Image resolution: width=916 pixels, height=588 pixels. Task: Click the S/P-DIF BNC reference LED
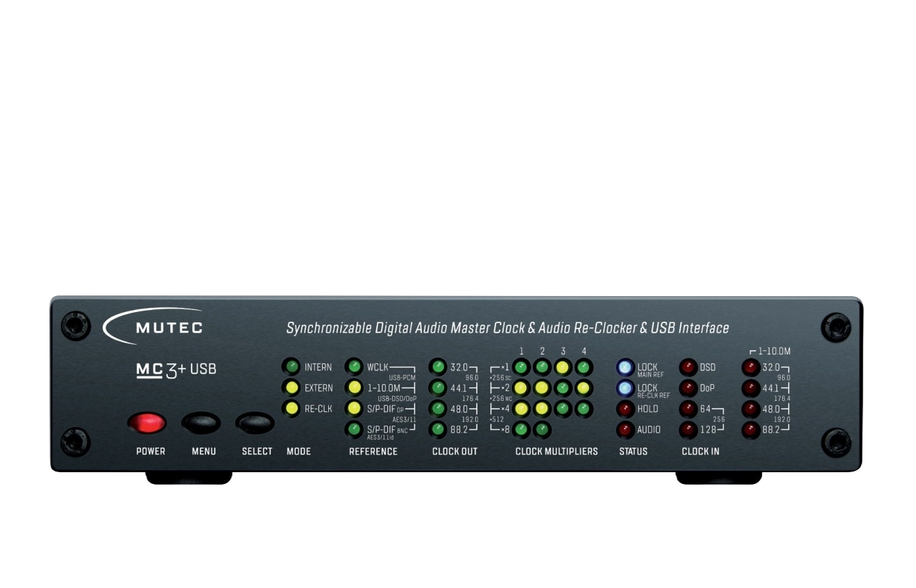[x=354, y=429]
